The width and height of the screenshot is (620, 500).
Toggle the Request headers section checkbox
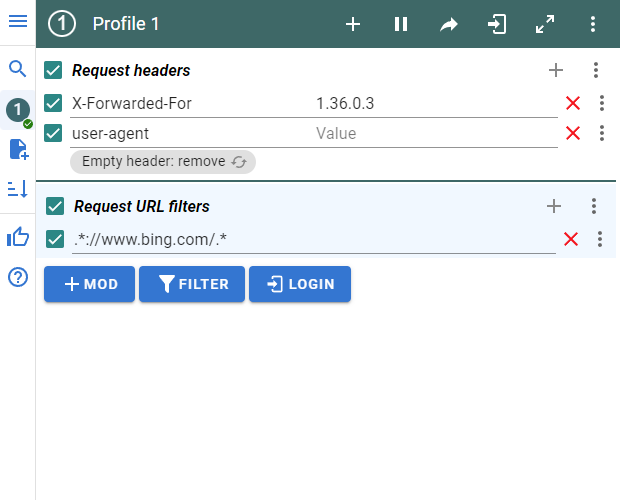pos(54,70)
